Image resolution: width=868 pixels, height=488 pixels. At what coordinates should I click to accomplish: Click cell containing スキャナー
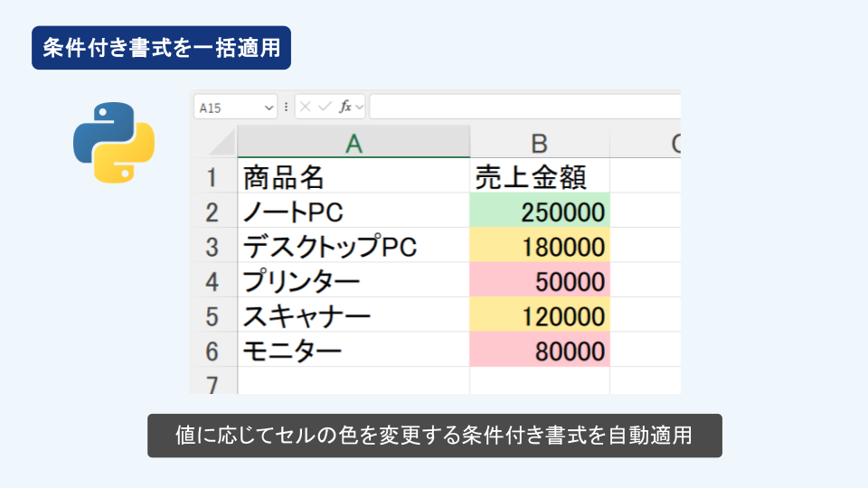click(x=354, y=314)
